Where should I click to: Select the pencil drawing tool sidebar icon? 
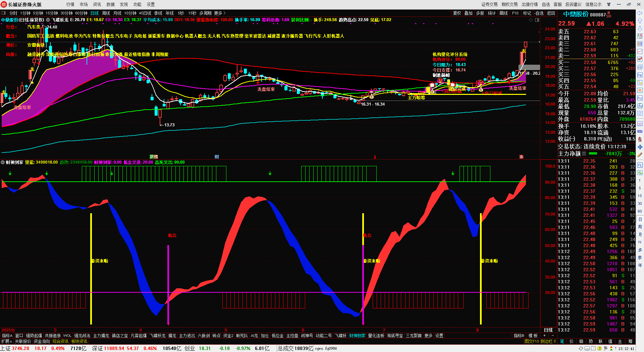click(x=640, y=155)
